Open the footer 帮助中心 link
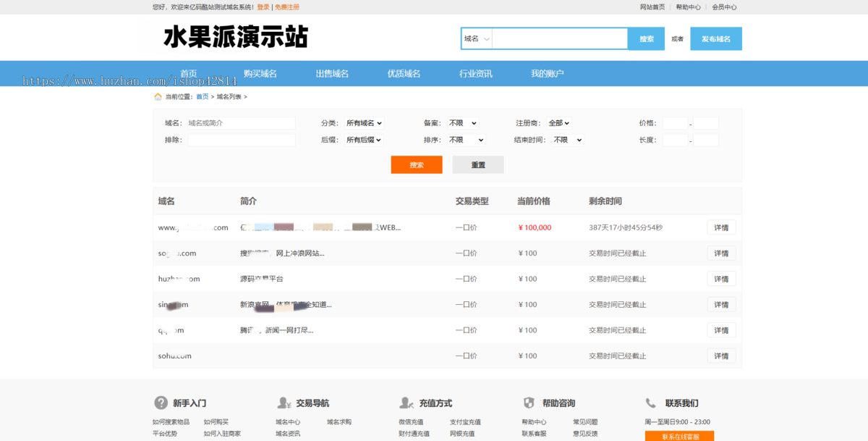 534,421
